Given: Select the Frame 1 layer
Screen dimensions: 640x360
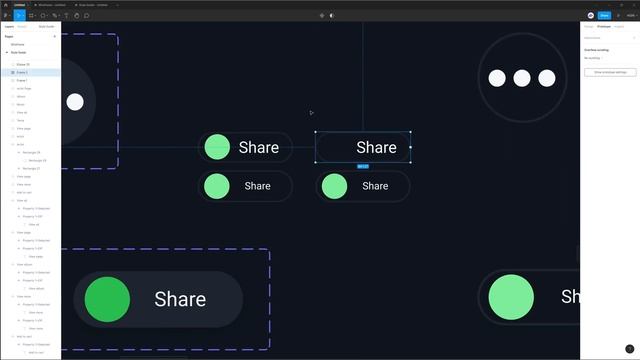Looking at the screenshot, I should click(22, 80).
